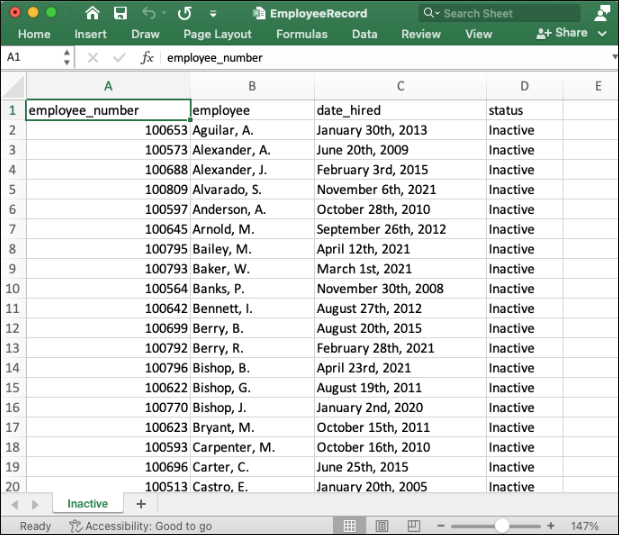Click the Accessibility: Good to go status
The width and height of the screenshot is (619, 535).
coord(141,526)
